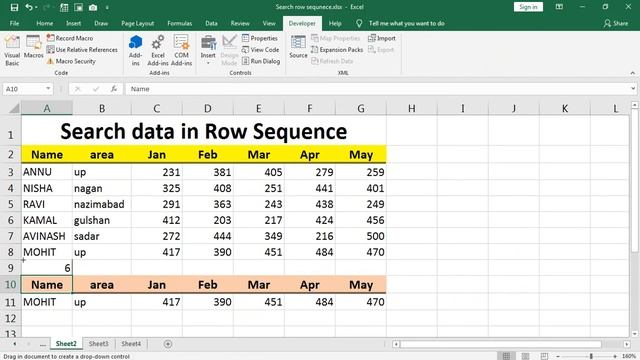The height and width of the screenshot is (360, 640).
Task: Click the zoom slider handle
Action: [591, 356]
